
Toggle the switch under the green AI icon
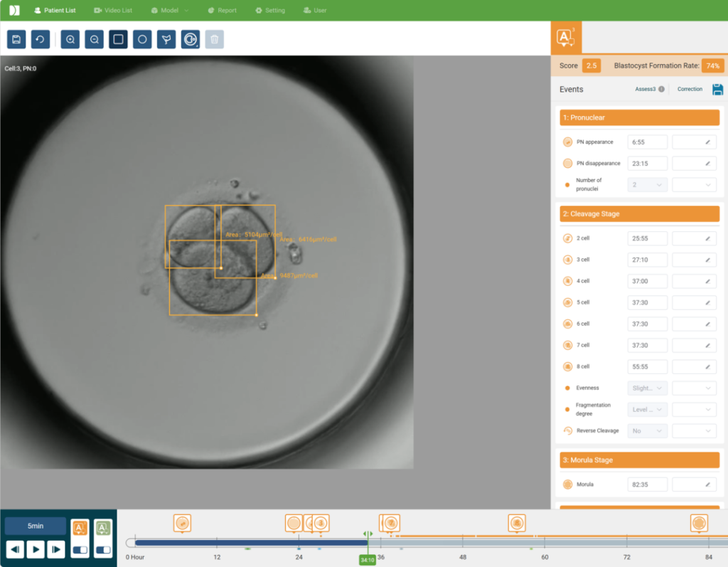click(104, 549)
